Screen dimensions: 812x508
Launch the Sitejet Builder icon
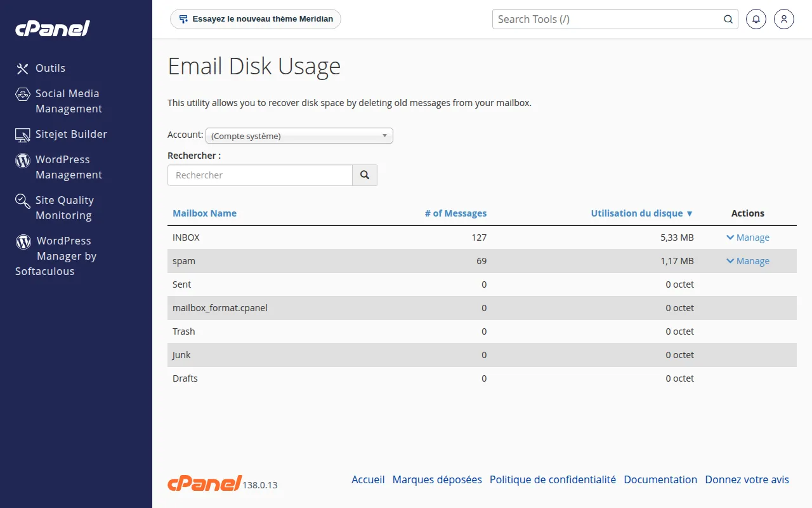point(23,135)
